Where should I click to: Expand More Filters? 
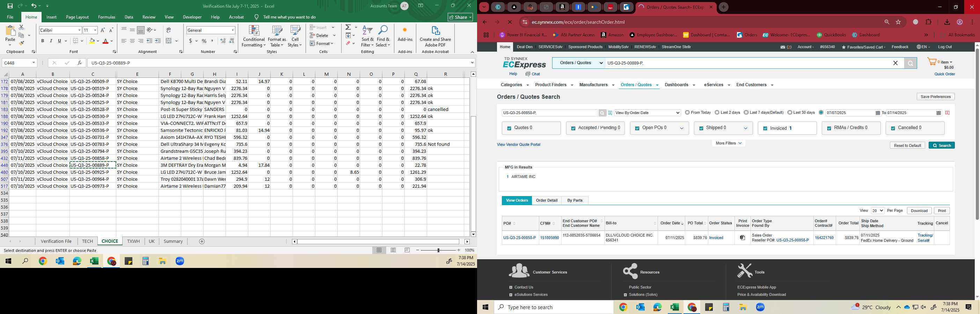coord(729,143)
